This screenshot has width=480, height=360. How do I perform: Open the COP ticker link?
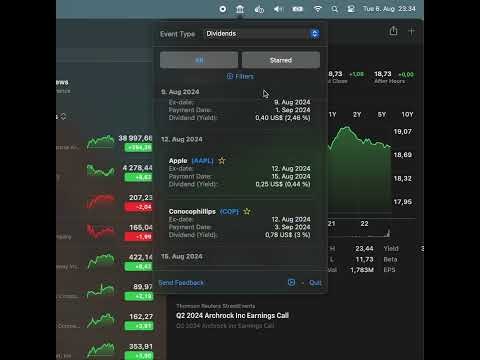click(229, 212)
